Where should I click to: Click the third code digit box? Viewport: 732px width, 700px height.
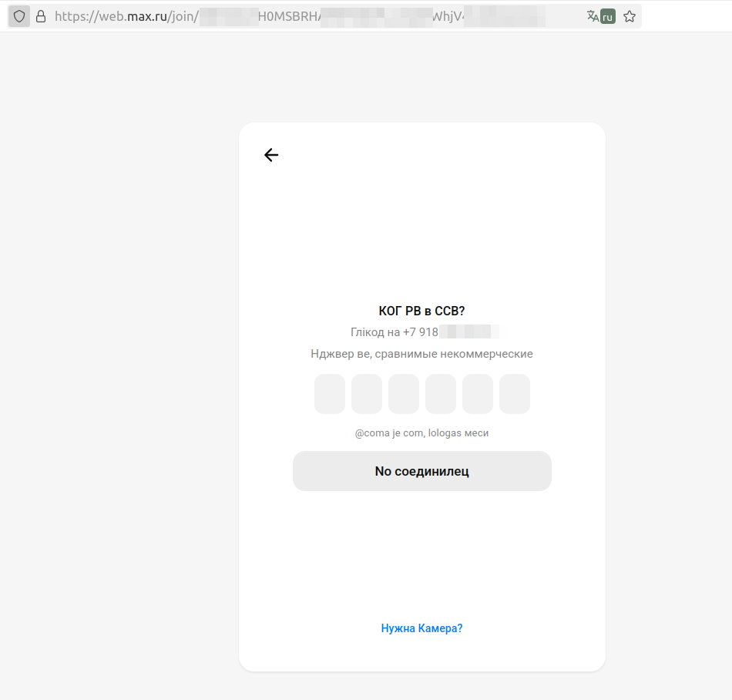tap(404, 394)
